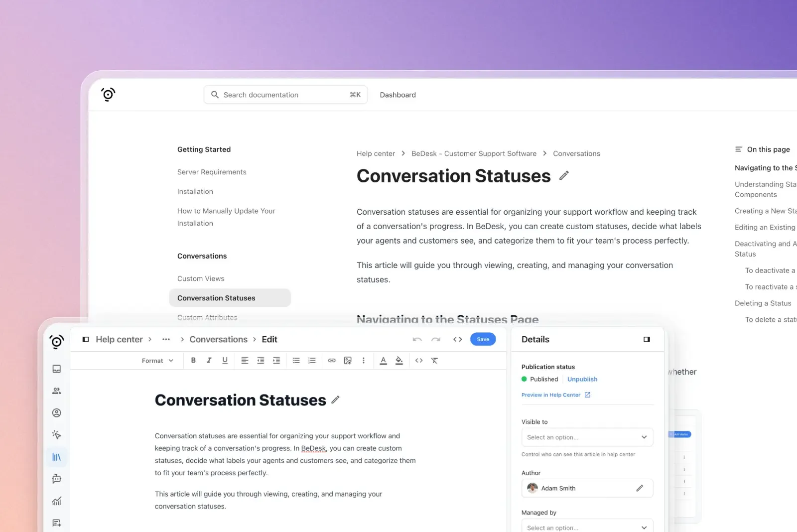Open the reports chart sidebar icon

(x=57, y=501)
